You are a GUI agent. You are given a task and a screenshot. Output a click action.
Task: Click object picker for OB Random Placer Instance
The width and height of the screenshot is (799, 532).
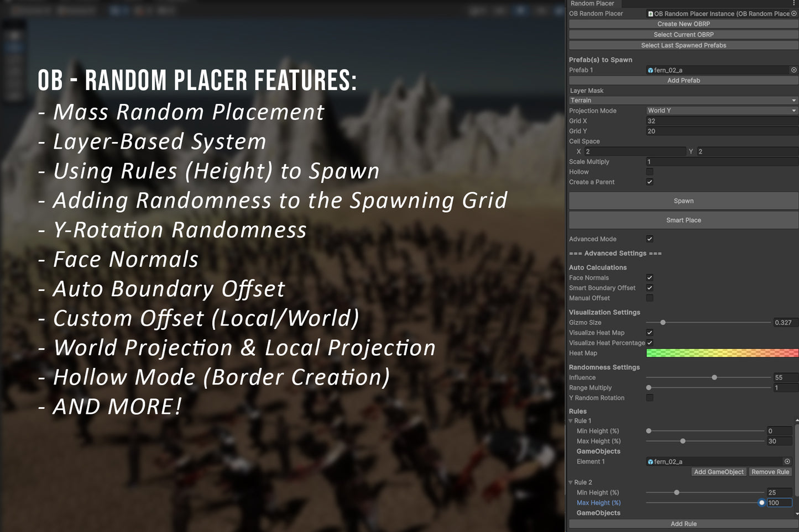794,14
